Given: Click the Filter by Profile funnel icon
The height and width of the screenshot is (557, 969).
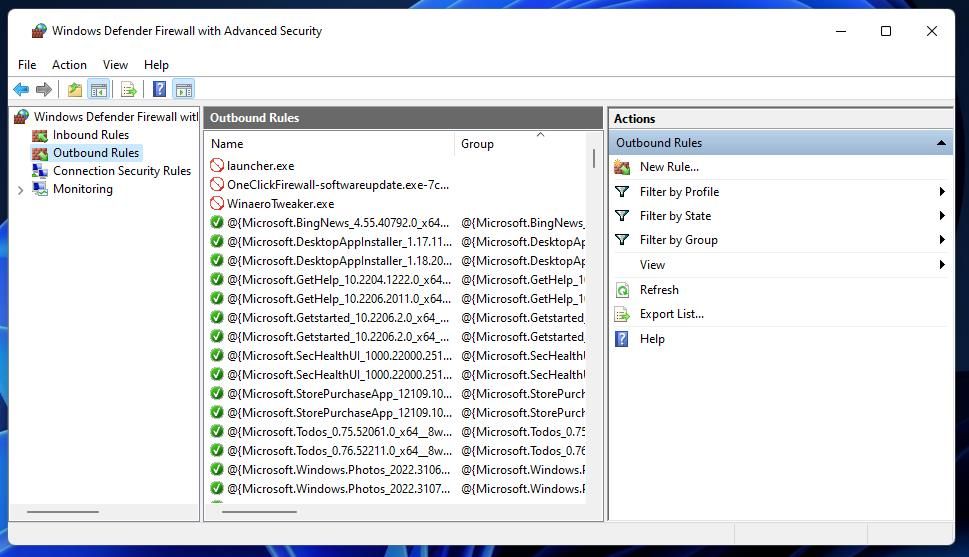Looking at the screenshot, I should tap(622, 192).
